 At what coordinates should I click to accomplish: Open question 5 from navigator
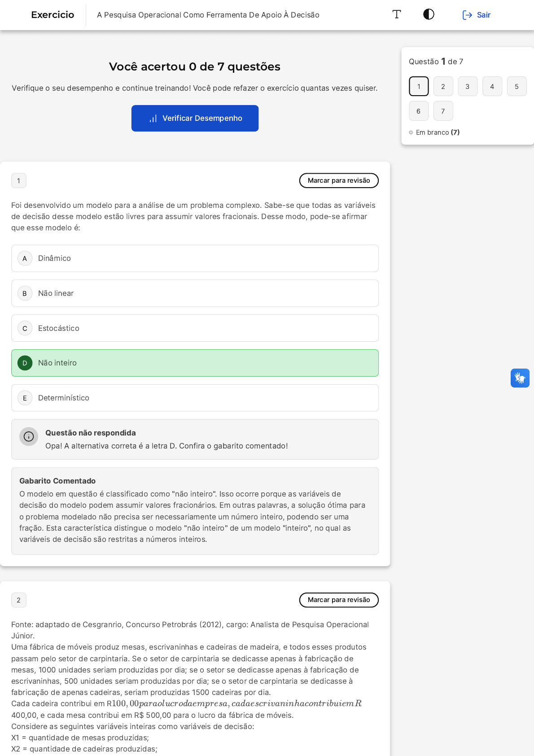516,86
